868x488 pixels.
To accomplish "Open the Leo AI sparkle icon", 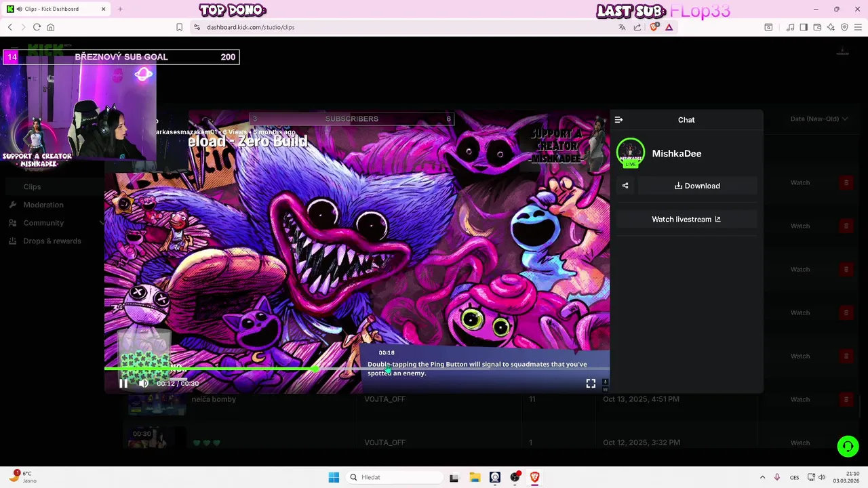I will tap(831, 27).
